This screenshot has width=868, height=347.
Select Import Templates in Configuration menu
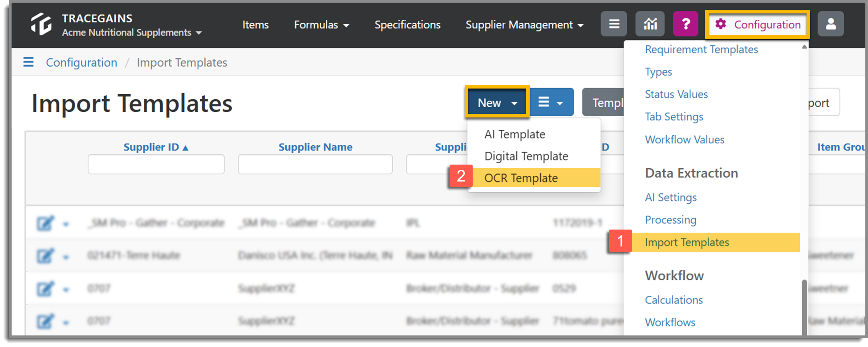pyautogui.click(x=716, y=242)
